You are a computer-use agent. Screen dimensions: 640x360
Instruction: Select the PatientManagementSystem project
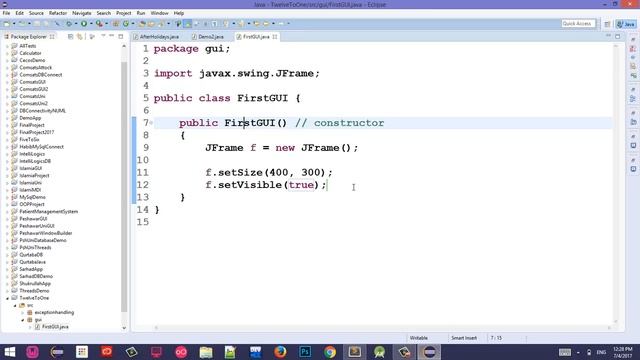click(x=48, y=211)
